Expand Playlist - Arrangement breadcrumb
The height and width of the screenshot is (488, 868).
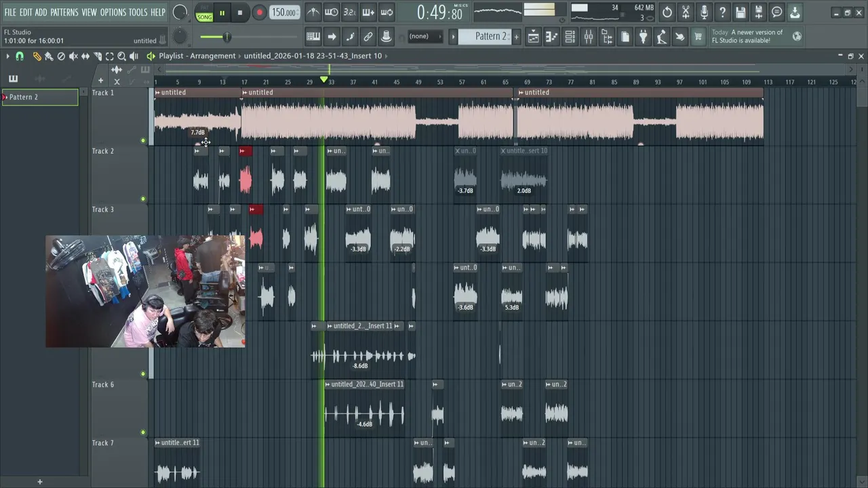click(x=239, y=56)
